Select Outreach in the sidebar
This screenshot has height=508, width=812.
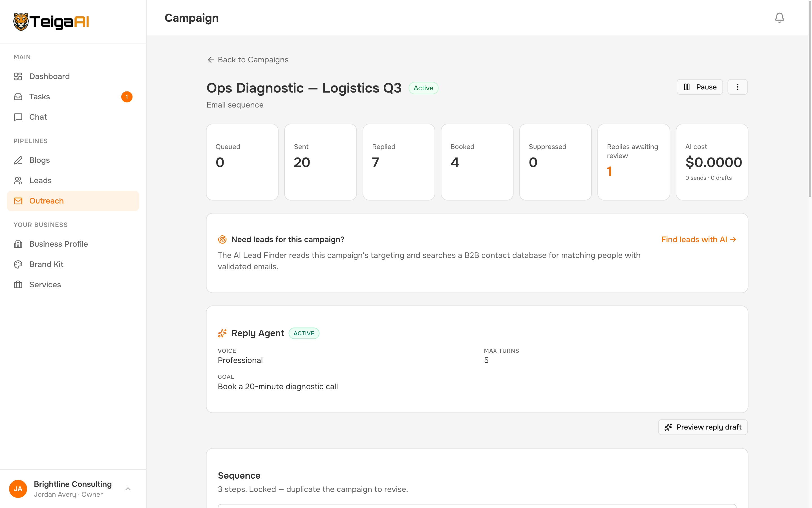click(x=73, y=201)
